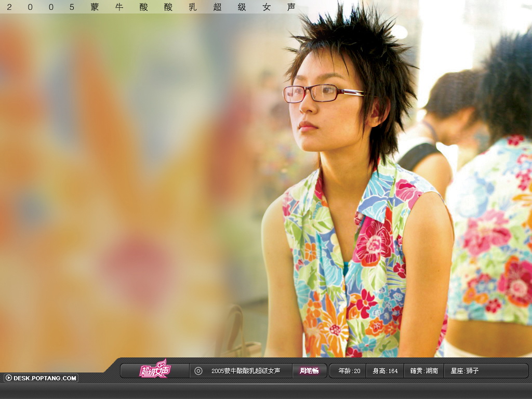This screenshot has width=532, height=399.
Task: Select the 2005蒙牛酸酸乳超级女声 label in the bottom bar
Action: (x=245, y=371)
